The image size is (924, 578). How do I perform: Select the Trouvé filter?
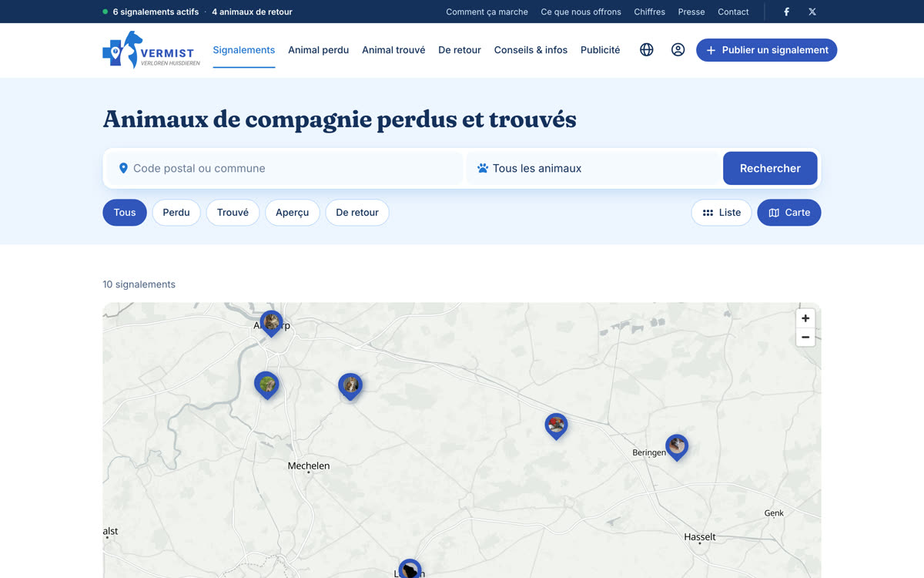click(x=233, y=213)
